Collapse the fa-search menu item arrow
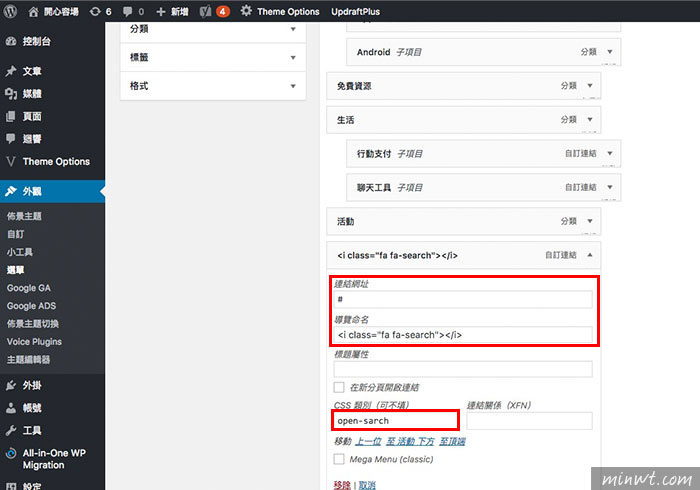 (x=590, y=255)
